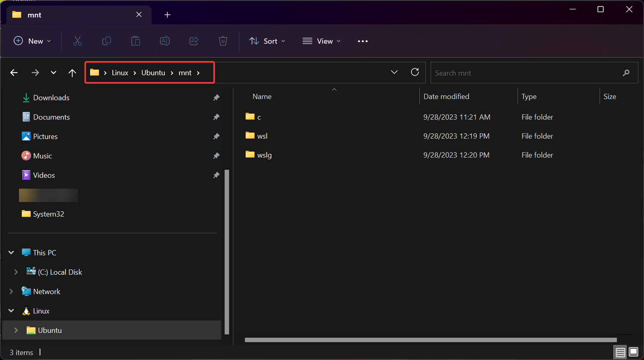Open the New menu
This screenshot has width=644, height=360.
[x=32, y=41]
